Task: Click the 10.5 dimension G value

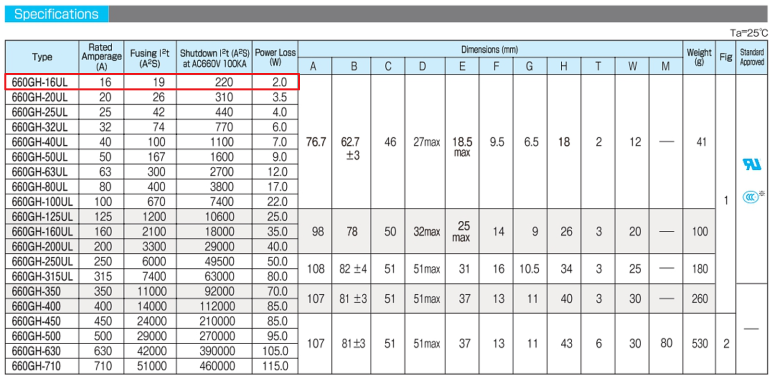Action: tap(529, 269)
